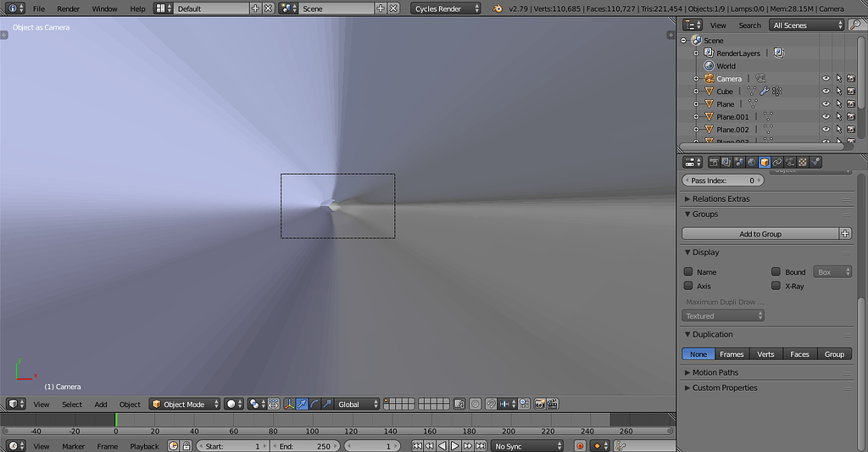Click the Cube particle system icon in outliner
The image size is (868, 452).
click(x=777, y=92)
